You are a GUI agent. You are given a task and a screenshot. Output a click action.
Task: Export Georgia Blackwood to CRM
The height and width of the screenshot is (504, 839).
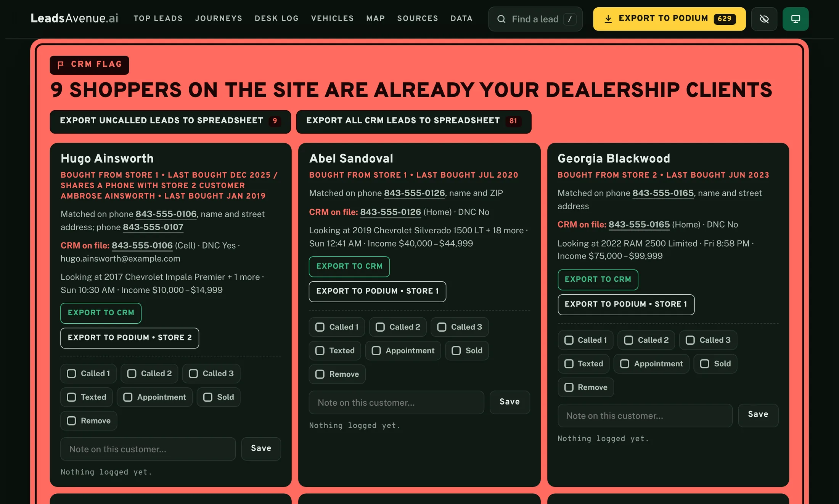[x=598, y=279]
